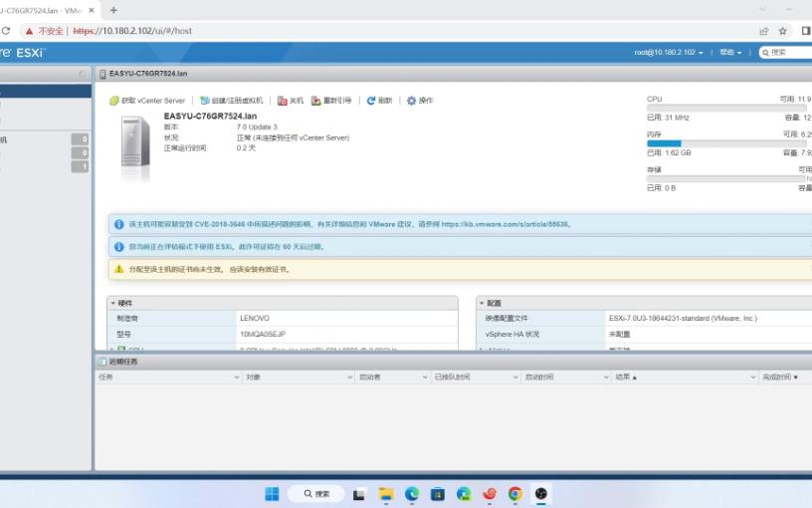812x508 pixels.
Task: Click the bookmark star icon
Action: 782,31
